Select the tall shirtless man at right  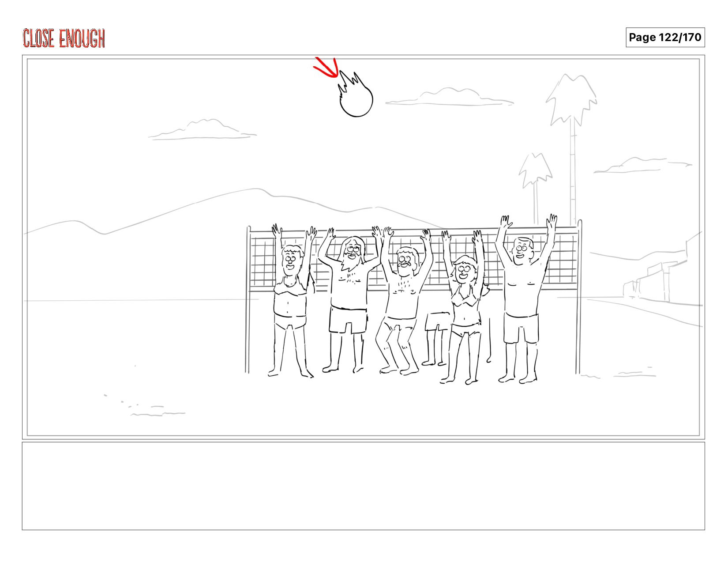pos(523,299)
